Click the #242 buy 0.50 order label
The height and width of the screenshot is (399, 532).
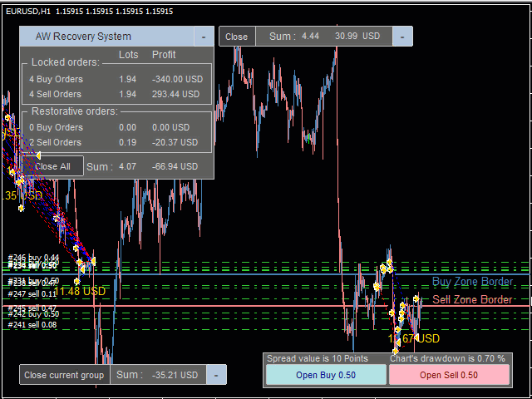(x=33, y=314)
